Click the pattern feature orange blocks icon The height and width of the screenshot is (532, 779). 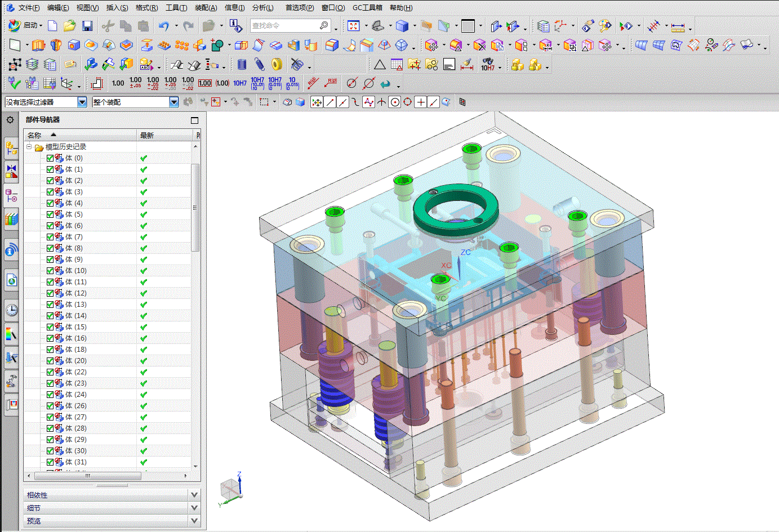click(182, 45)
